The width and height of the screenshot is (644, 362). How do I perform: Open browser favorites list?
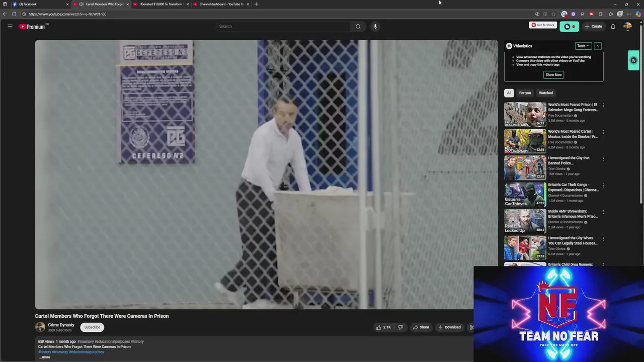point(611,14)
